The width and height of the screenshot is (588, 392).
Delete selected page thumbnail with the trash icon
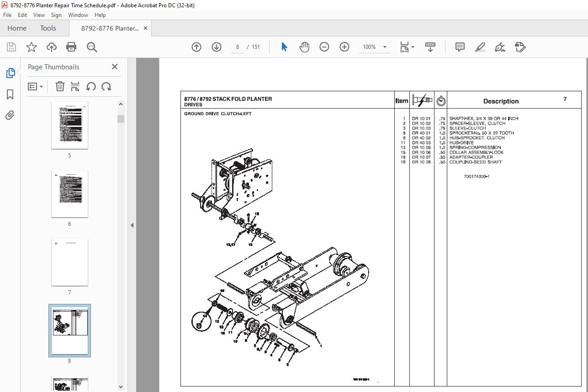pyautogui.click(x=60, y=86)
